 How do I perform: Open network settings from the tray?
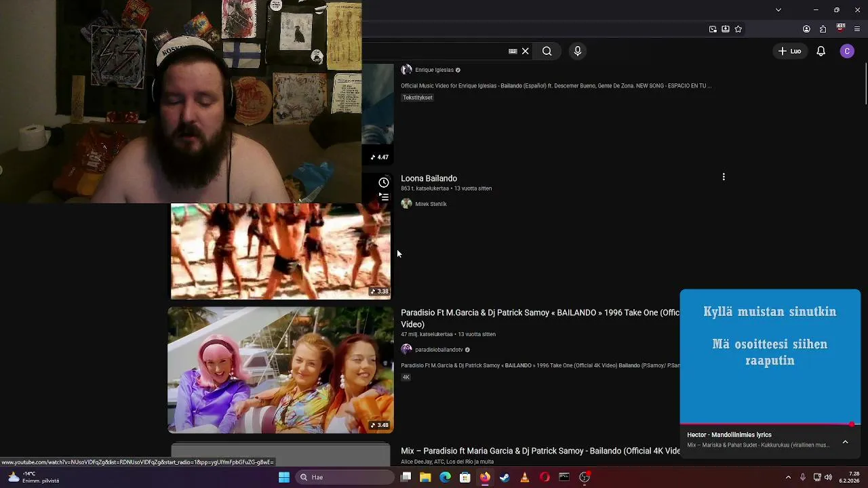click(816, 477)
